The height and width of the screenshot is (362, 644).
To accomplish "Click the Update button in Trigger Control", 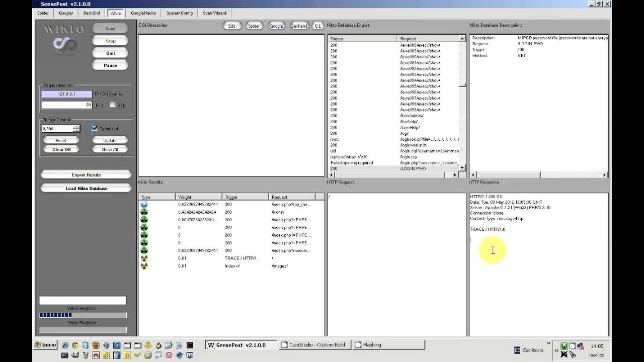I will point(110,140).
